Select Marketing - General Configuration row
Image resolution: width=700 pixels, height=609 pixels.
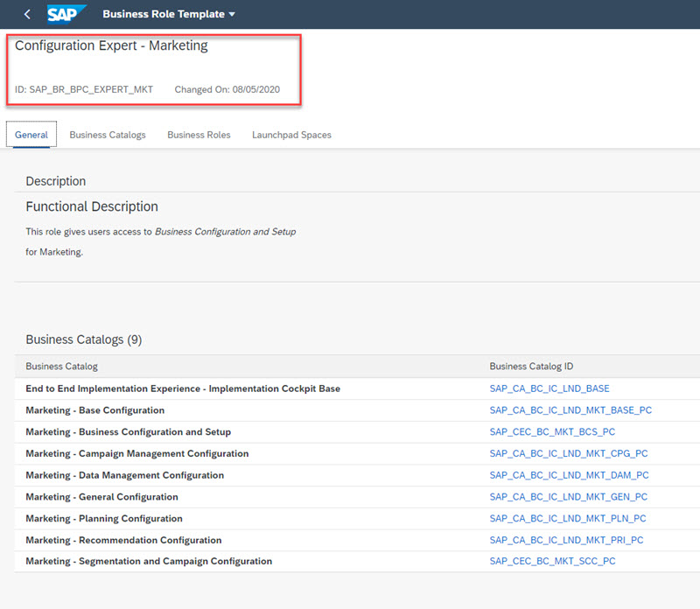357,496
